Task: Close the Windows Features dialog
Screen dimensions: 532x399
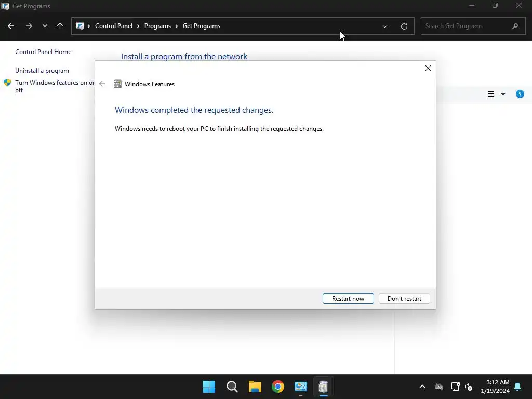Action: [x=428, y=68]
